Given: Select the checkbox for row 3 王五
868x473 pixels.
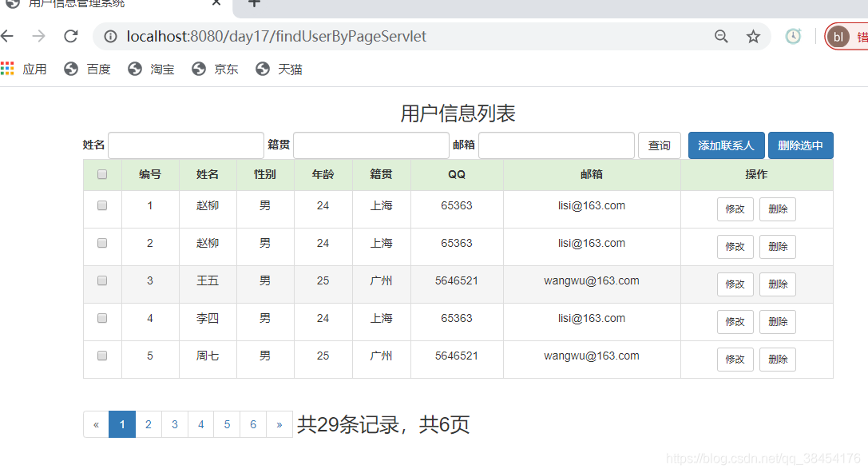Looking at the screenshot, I should point(102,280).
